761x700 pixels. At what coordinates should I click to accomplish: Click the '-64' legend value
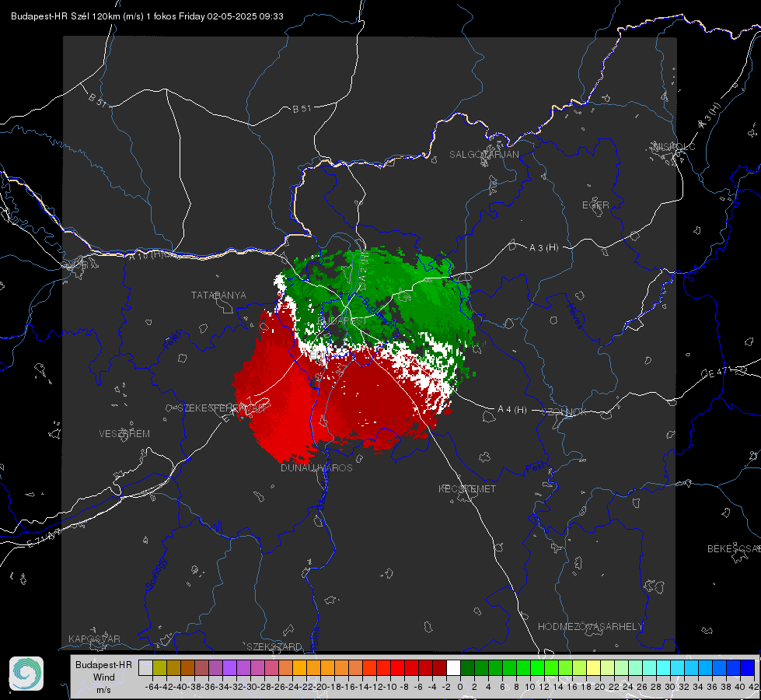[x=152, y=687]
